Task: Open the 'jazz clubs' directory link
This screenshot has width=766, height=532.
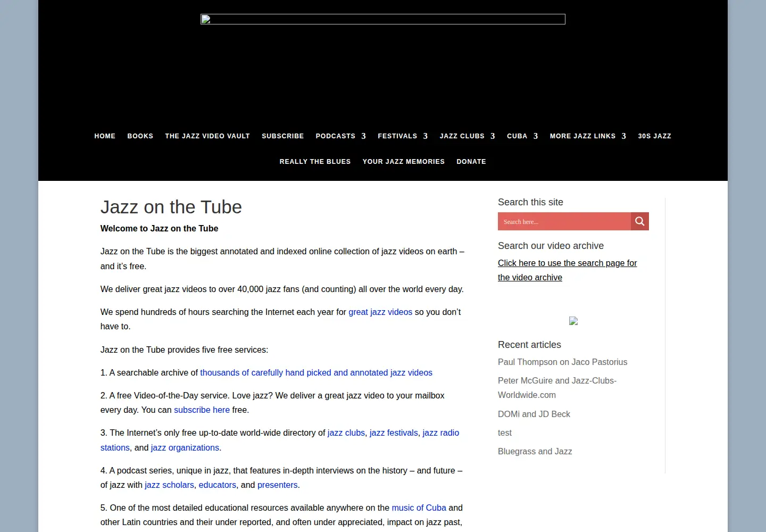Action: click(x=346, y=433)
